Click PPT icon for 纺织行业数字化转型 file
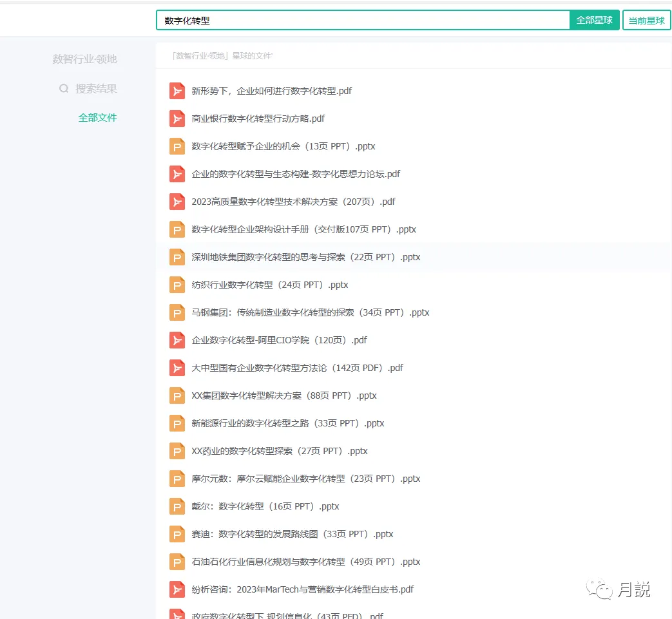This screenshot has height=619, width=672. (177, 285)
